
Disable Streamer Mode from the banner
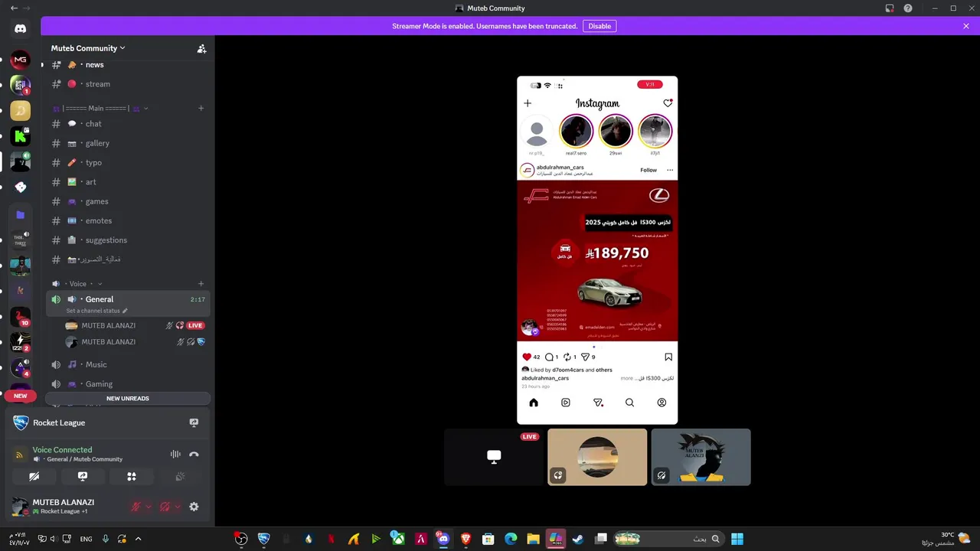tap(599, 26)
